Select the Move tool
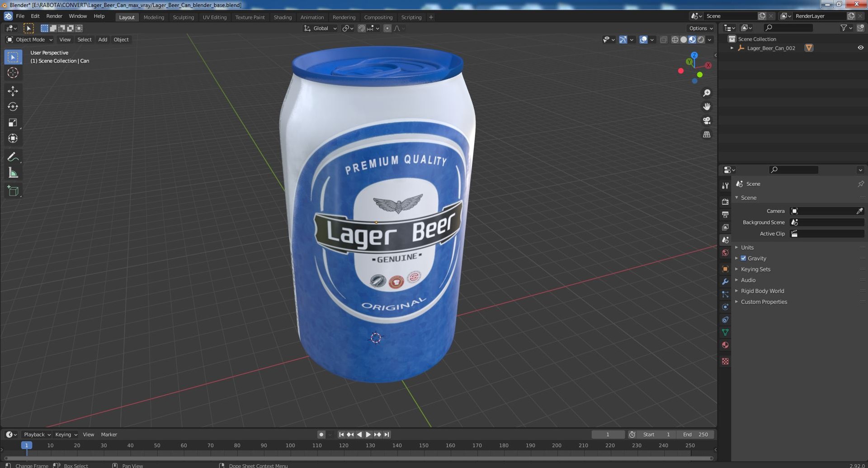The image size is (868, 468). pyautogui.click(x=13, y=91)
